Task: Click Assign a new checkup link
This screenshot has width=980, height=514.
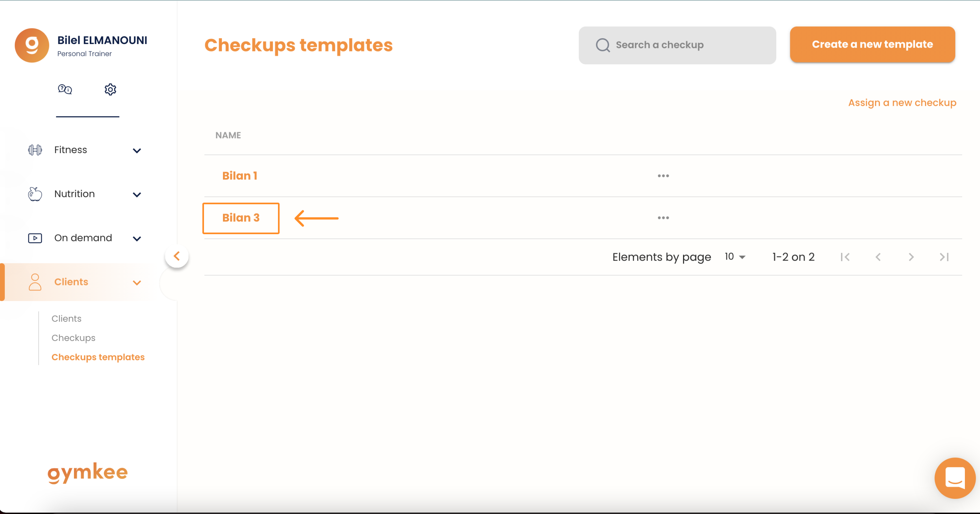Action: (902, 103)
